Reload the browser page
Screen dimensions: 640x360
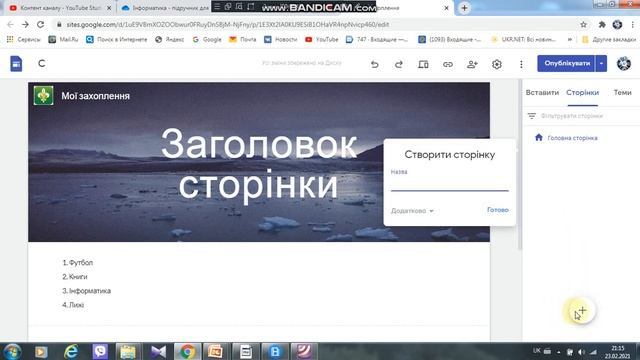click(40, 24)
